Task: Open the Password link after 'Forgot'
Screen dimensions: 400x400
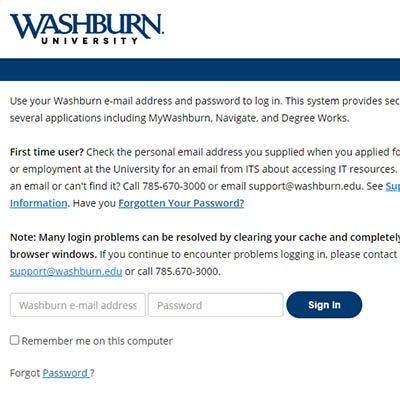Action: coord(66,373)
